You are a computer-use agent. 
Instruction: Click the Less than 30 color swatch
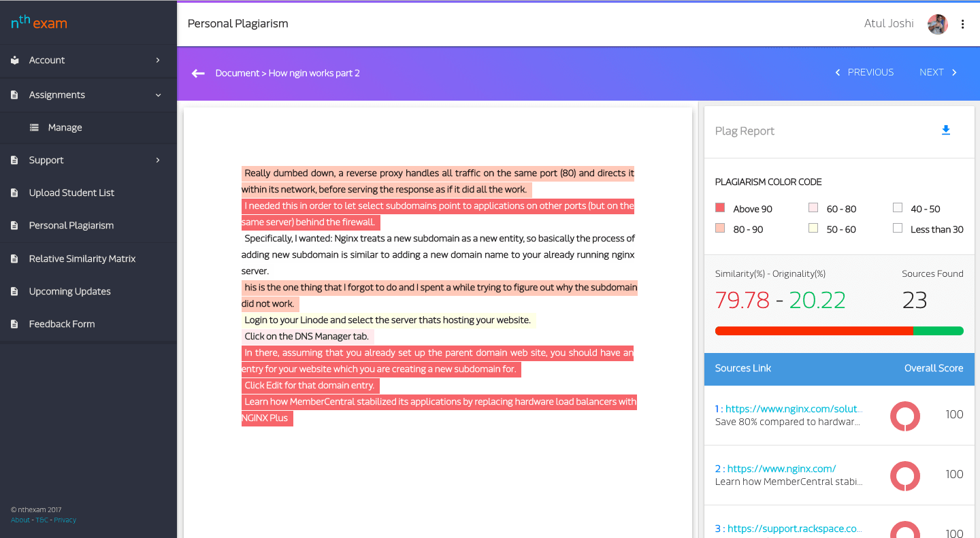pos(898,229)
